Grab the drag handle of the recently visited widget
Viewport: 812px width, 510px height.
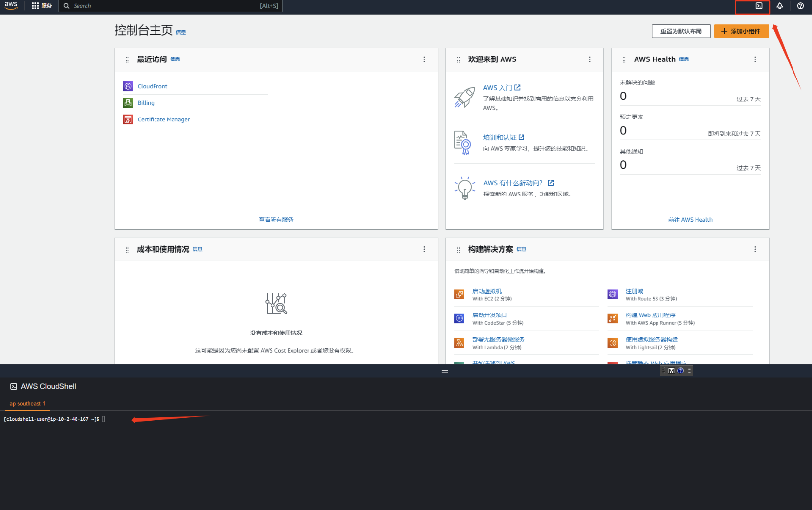127,59
